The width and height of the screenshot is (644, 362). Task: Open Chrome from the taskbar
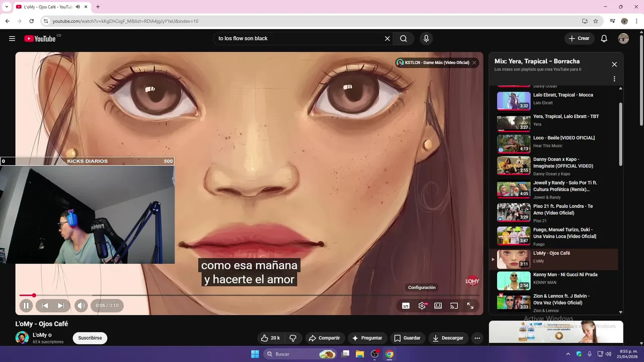point(389,354)
